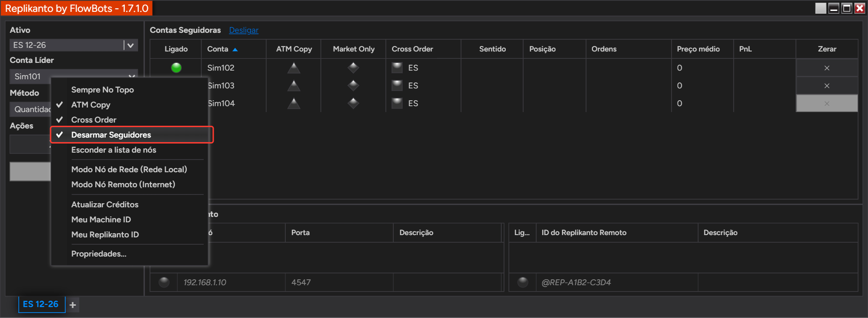Click the Zerar X button for Sim103
The image size is (868, 318).
(x=827, y=86)
